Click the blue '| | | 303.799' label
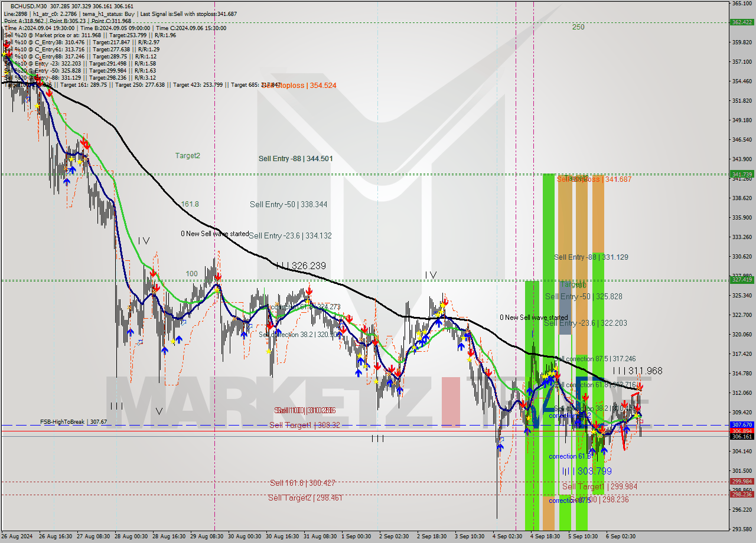The width and height of the screenshot is (756, 543). (586, 471)
